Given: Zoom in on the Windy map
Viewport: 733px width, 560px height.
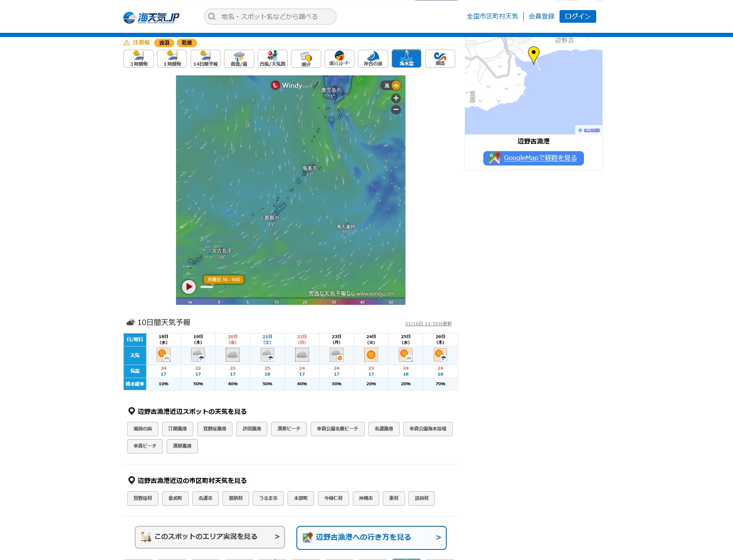Looking at the screenshot, I should [x=396, y=98].
